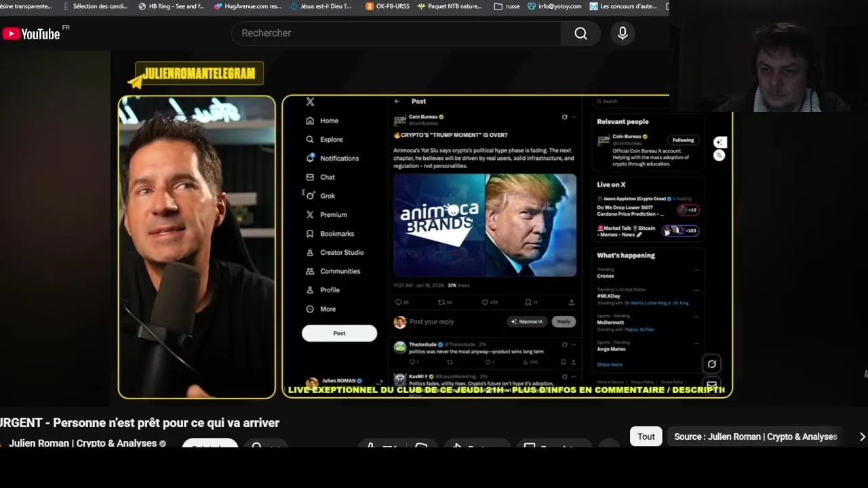
Task: Click Show more under What's happening
Action: point(609,365)
